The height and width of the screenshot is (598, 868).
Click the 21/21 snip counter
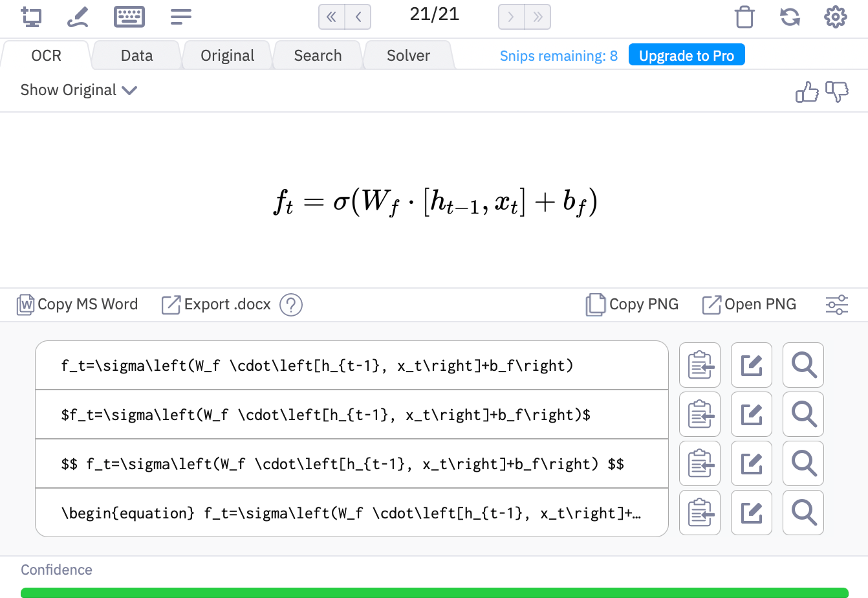435,14
